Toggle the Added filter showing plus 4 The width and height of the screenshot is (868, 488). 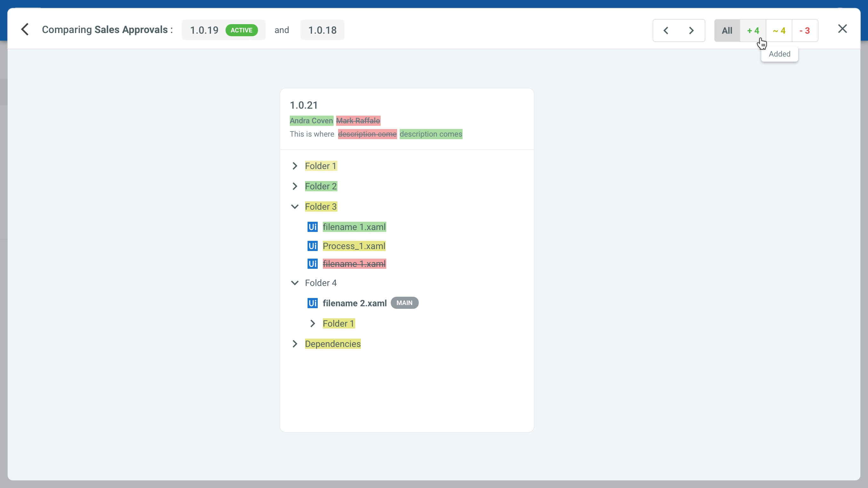[x=753, y=30]
